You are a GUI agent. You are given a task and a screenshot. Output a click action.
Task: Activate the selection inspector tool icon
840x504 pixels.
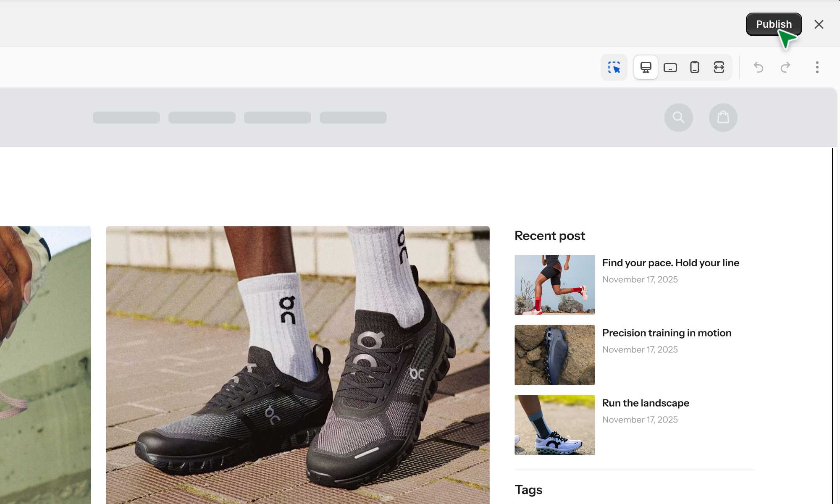[x=614, y=67]
